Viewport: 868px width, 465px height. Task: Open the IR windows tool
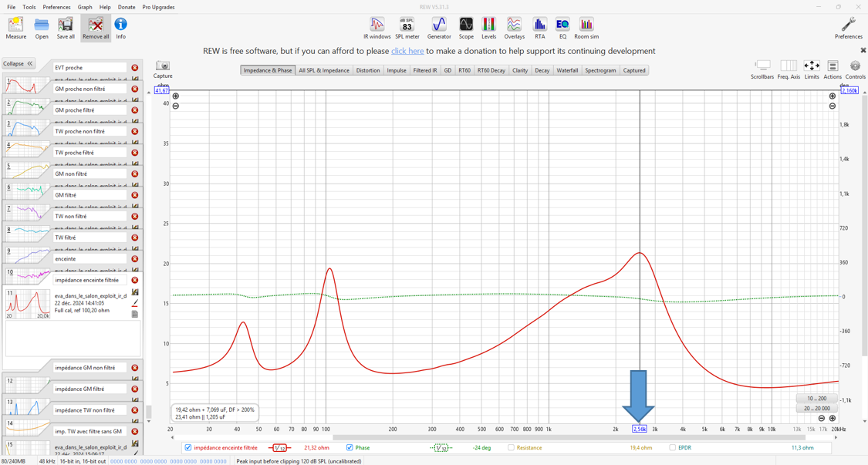[377, 28]
